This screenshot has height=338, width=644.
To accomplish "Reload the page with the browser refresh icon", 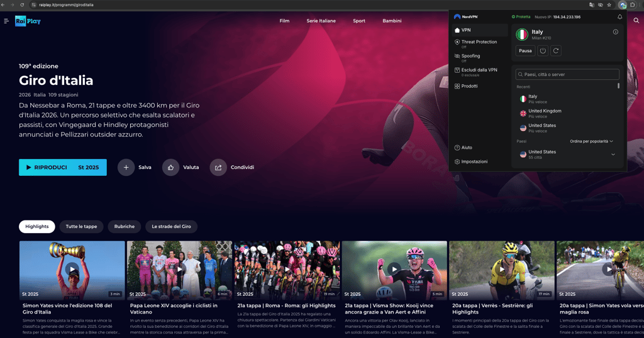I will tap(22, 5).
